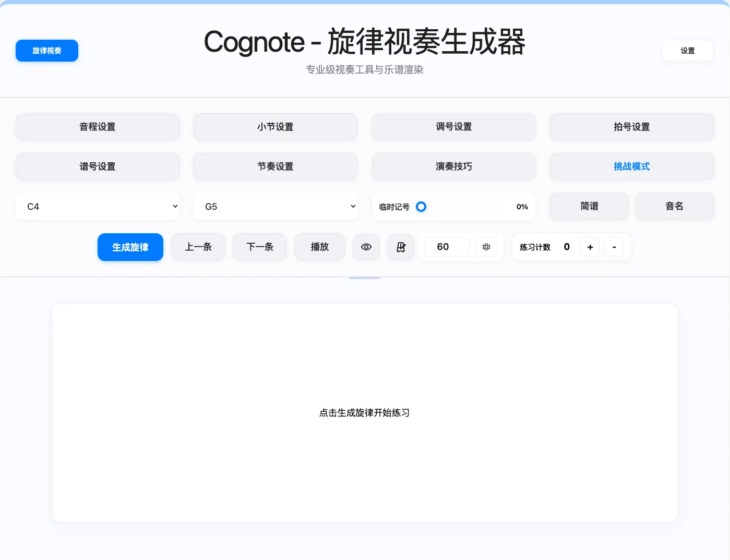
Task: Toggle 简谱 notation display
Action: pos(589,206)
